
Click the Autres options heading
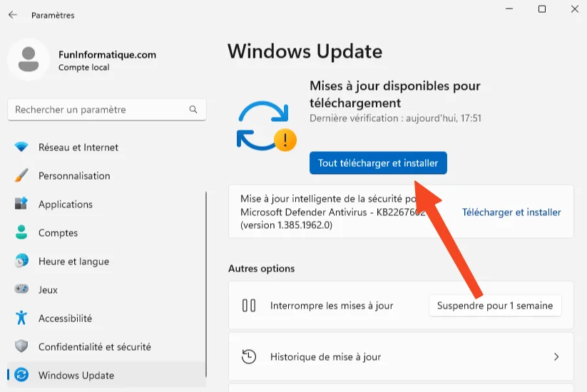(261, 268)
